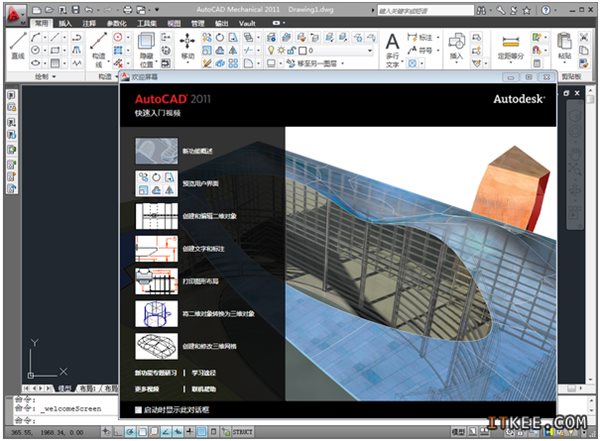Screen dimensions: 600x441
Task: Open the 学习途径 link
Action: [204, 373]
